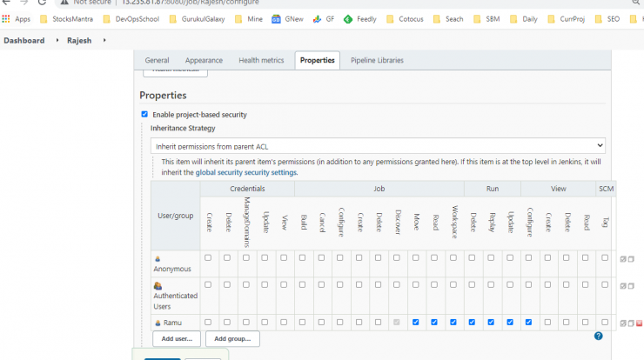Click the Inheritance Strategy label
Image resolution: width=644 pixels, height=360 pixels.
click(183, 128)
